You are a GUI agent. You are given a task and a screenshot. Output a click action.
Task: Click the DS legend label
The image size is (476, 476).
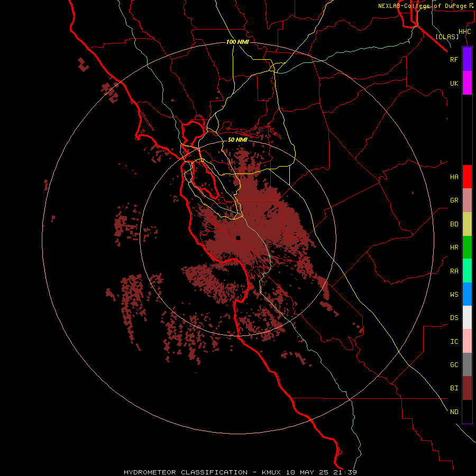[454, 318]
